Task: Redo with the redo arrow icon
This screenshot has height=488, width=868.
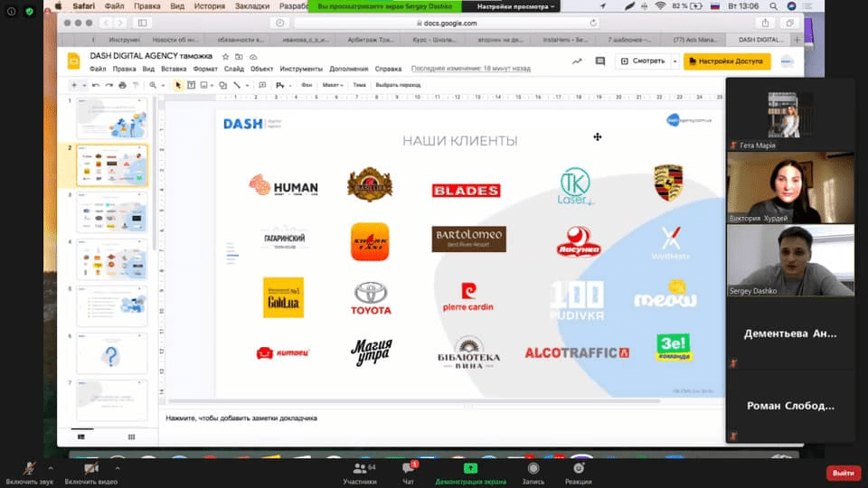Action: tap(109, 85)
